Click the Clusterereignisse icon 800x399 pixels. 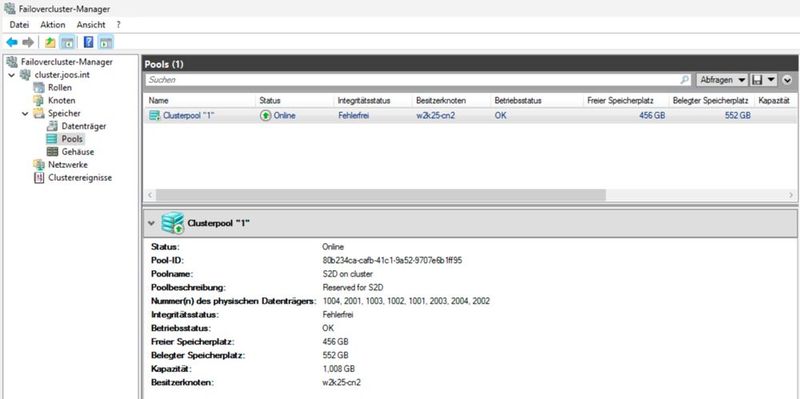click(x=39, y=178)
